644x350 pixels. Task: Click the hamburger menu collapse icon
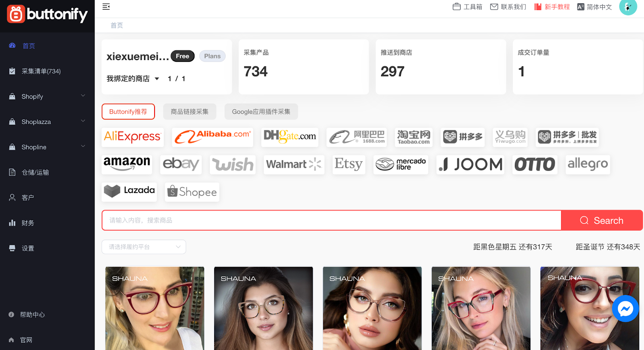[106, 7]
